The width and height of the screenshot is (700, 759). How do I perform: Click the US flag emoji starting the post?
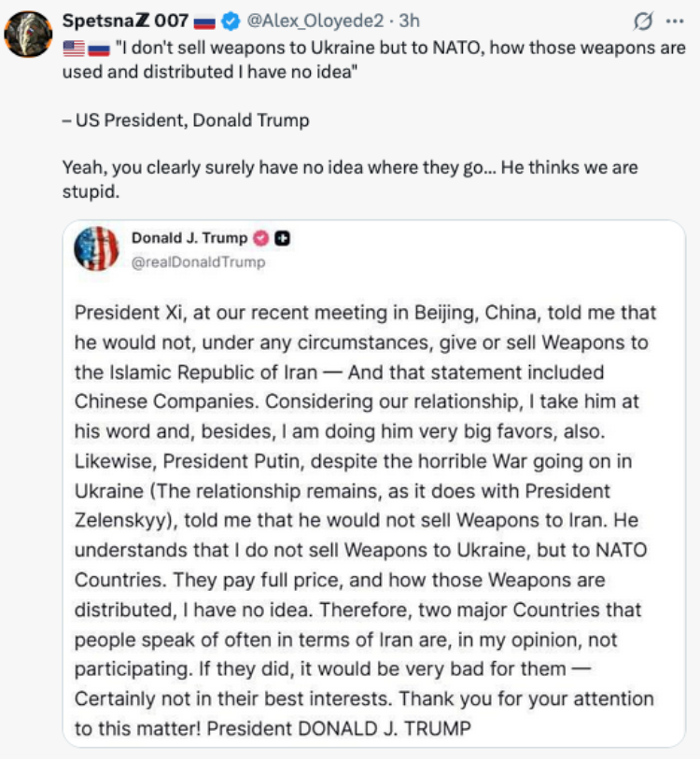(74, 49)
